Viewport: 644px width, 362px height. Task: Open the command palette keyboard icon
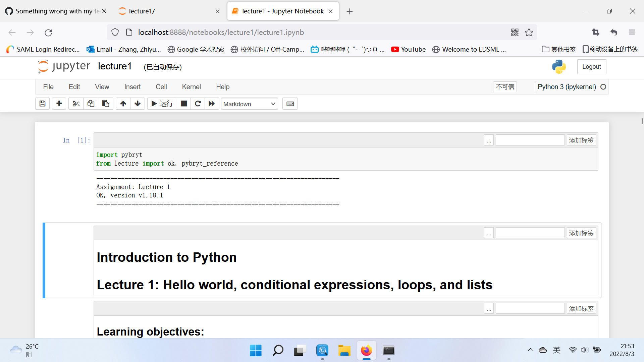(x=290, y=104)
